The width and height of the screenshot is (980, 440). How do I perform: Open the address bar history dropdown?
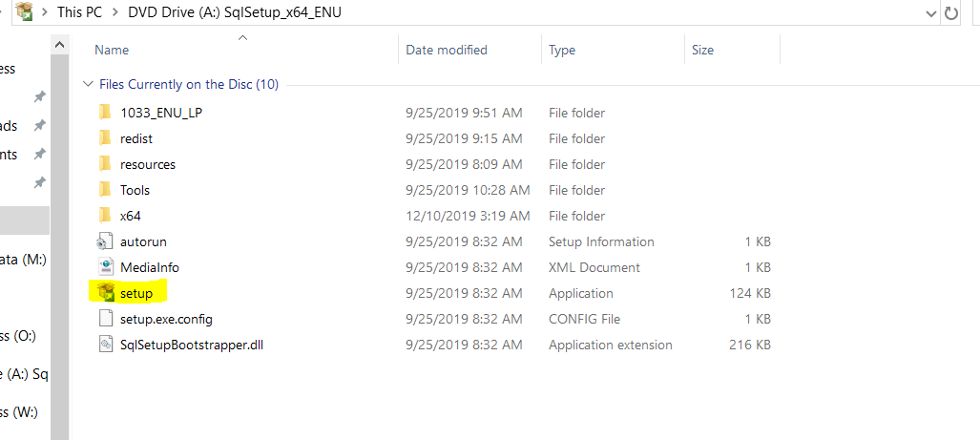930,13
